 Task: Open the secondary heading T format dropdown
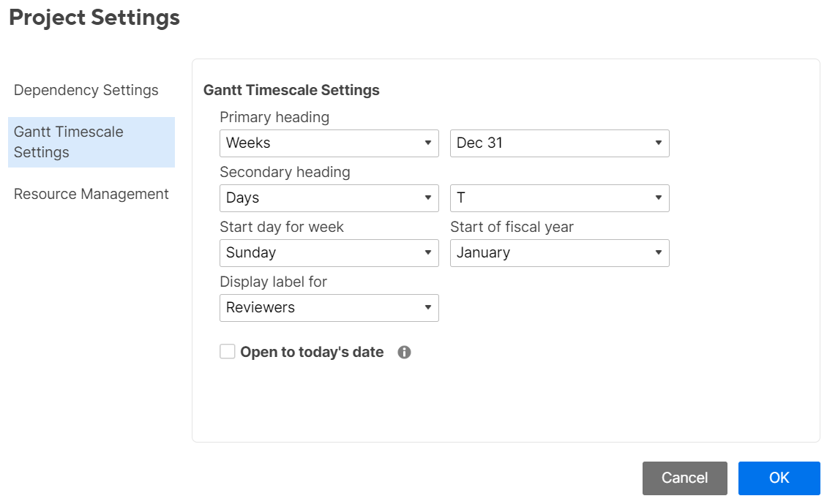tap(559, 198)
